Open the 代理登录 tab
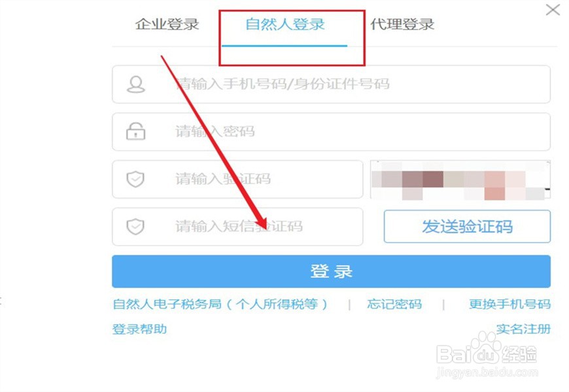569x392 pixels. tap(402, 24)
